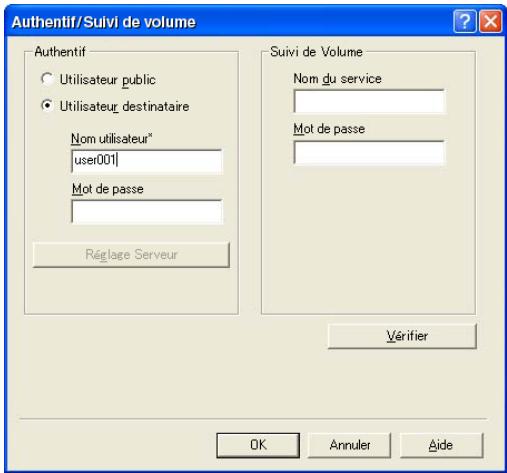Screen dimensions: 507x473
Task: Select the Utilisateur destinataire radio option
Action: click(47, 106)
